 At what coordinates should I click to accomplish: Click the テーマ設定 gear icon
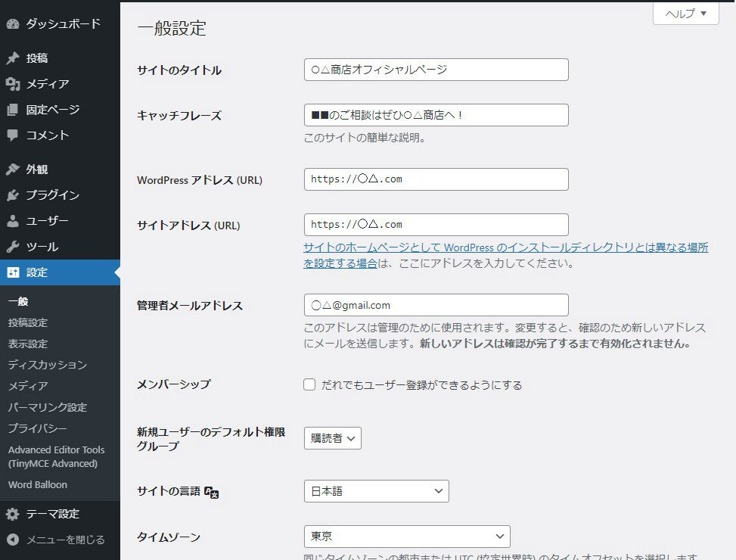[12, 514]
